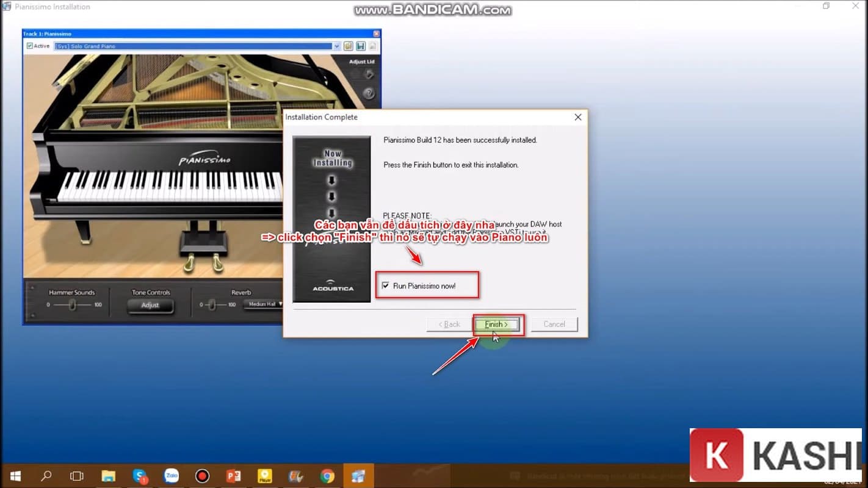The height and width of the screenshot is (488, 868).
Task: Click the save preset floppy disk icon
Action: click(360, 46)
